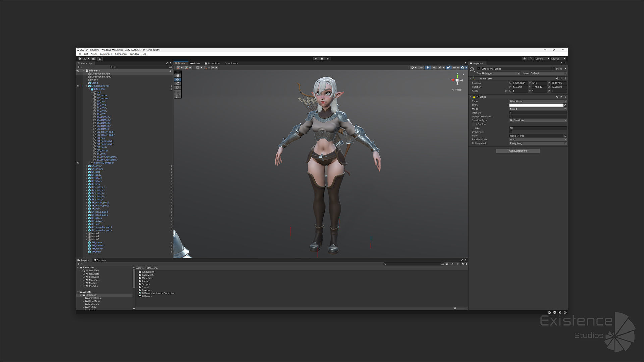
Task: Open the GameObject menu
Action: click(x=106, y=54)
